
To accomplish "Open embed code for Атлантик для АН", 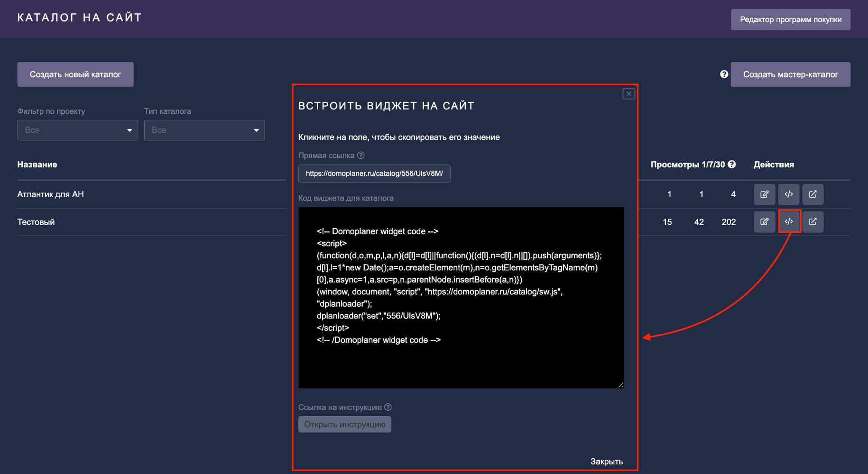I will coord(788,194).
